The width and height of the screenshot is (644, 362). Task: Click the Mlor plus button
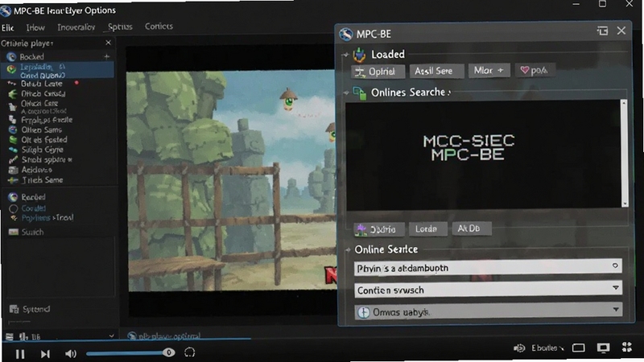click(x=489, y=71)
